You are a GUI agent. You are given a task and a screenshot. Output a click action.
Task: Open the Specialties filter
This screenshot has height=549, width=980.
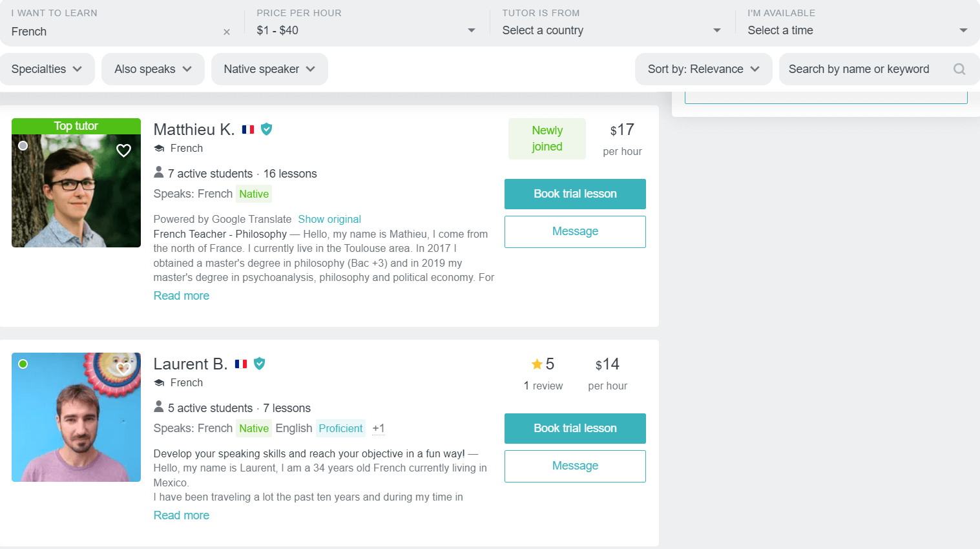point(47,68)
